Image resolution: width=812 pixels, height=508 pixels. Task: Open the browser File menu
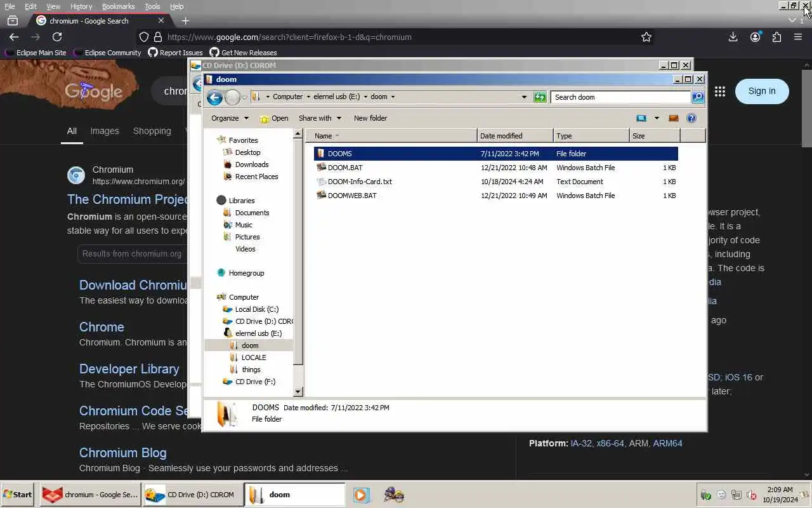tap(10, 6)
